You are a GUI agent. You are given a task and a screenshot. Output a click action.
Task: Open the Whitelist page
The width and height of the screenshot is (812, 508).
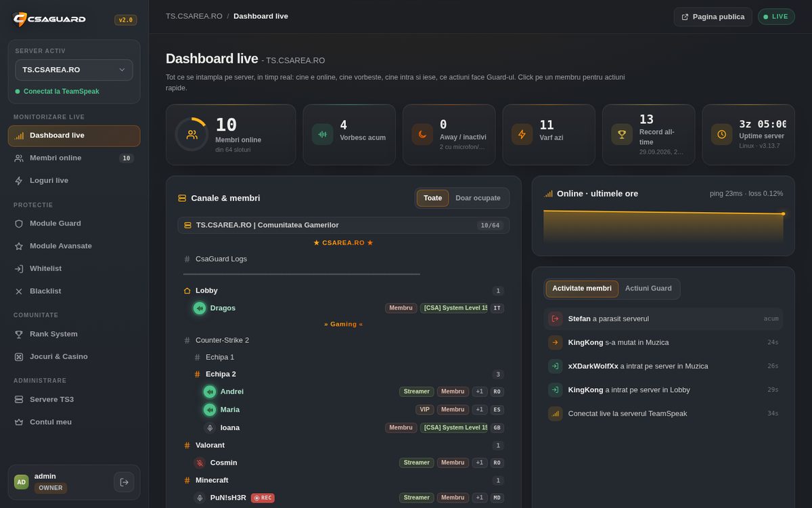(74, 269)
